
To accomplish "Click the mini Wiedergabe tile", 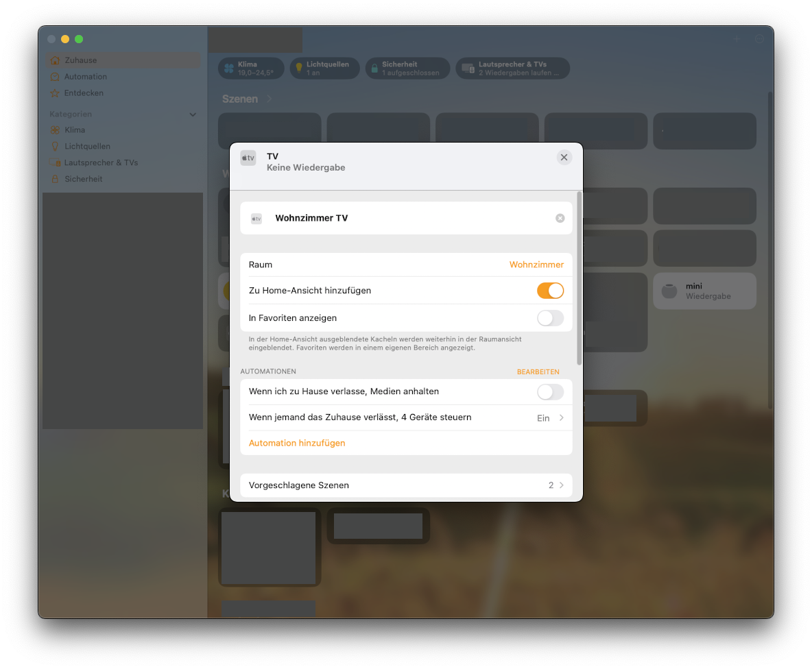I will tap(704, 291).
